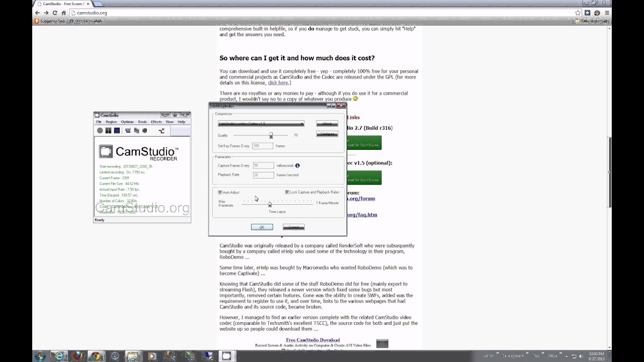The image size is (644, 362).
Task: Click OK in the Video Options dialog
Action: 262,227
